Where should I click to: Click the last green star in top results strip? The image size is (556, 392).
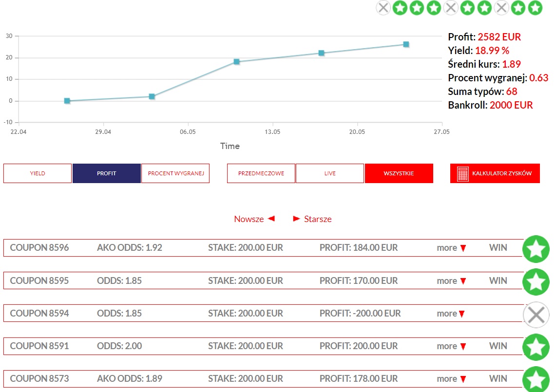point(535,8)
